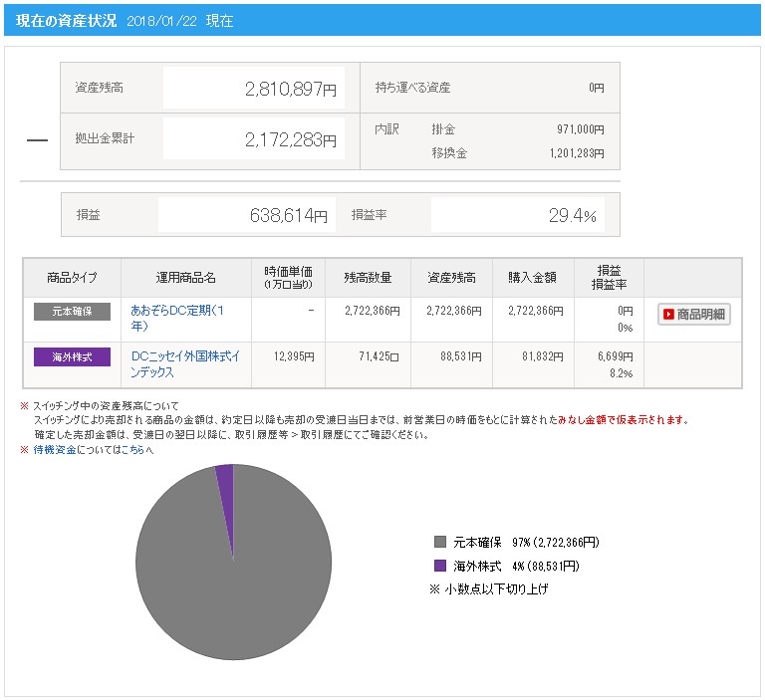Select the 損益率 value 29.4%
Viewport: 765px width, 700px height.
tap(573, 215)
